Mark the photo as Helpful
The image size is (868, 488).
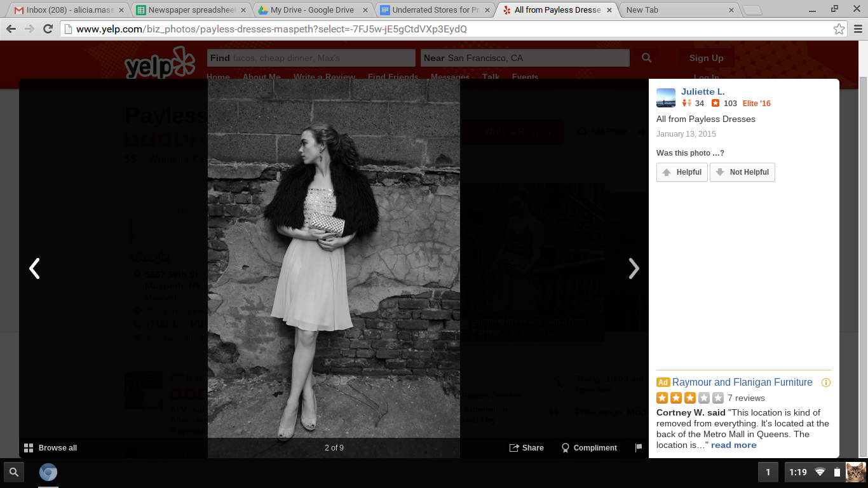coord(682,172)
